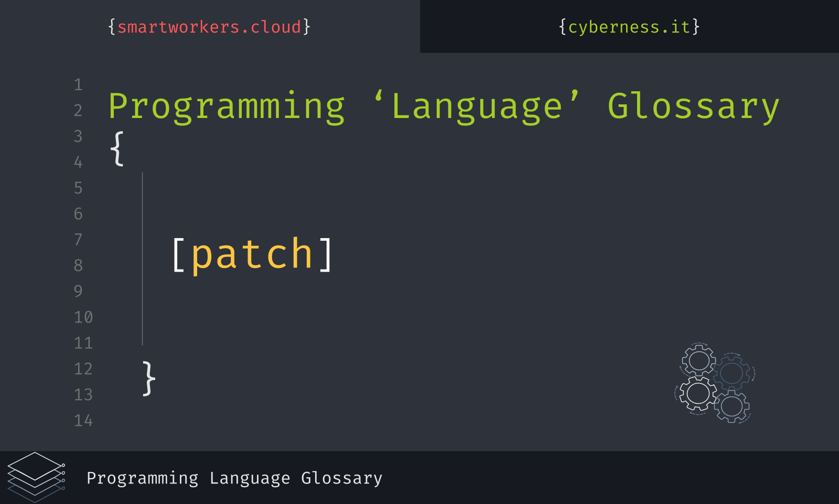Click line number 14
839x504 pixels.
click(x=83, y=420)
